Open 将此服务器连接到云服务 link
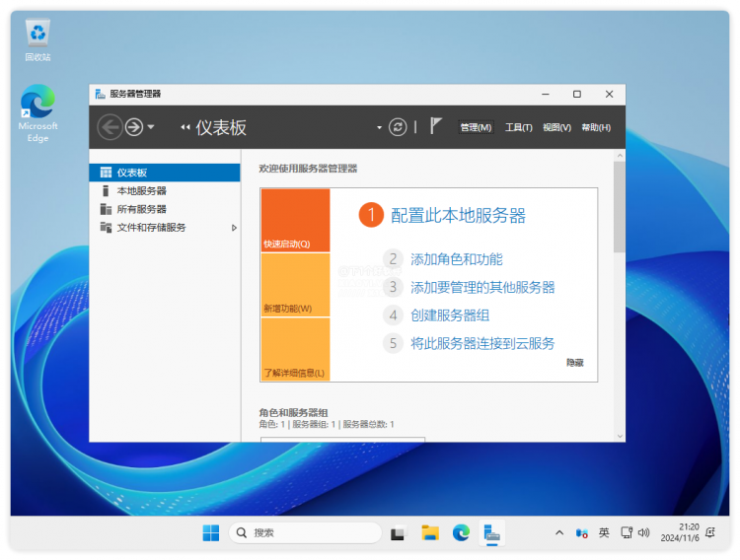 [x=482, y=343]
